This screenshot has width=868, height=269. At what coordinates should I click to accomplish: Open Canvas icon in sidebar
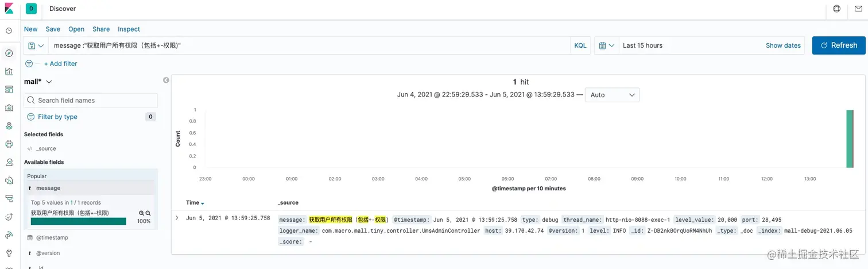(9, 107)
